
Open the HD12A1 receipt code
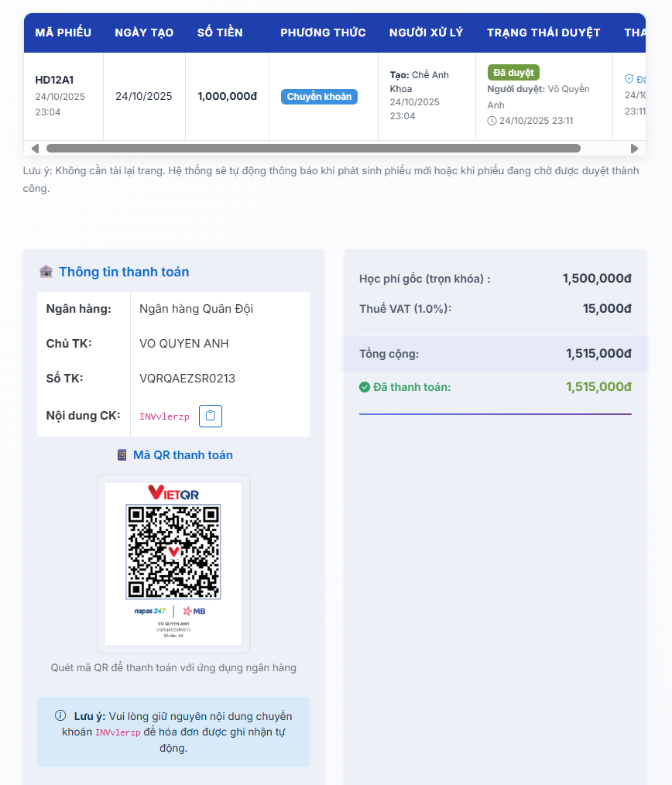(55, 80)
